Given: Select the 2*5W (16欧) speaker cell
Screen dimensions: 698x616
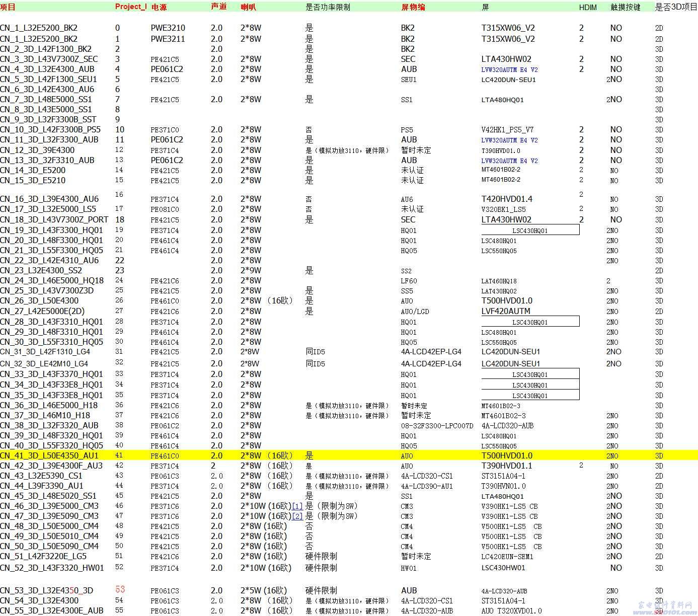Looking at the screenshot, I should (x=264, y=591).
